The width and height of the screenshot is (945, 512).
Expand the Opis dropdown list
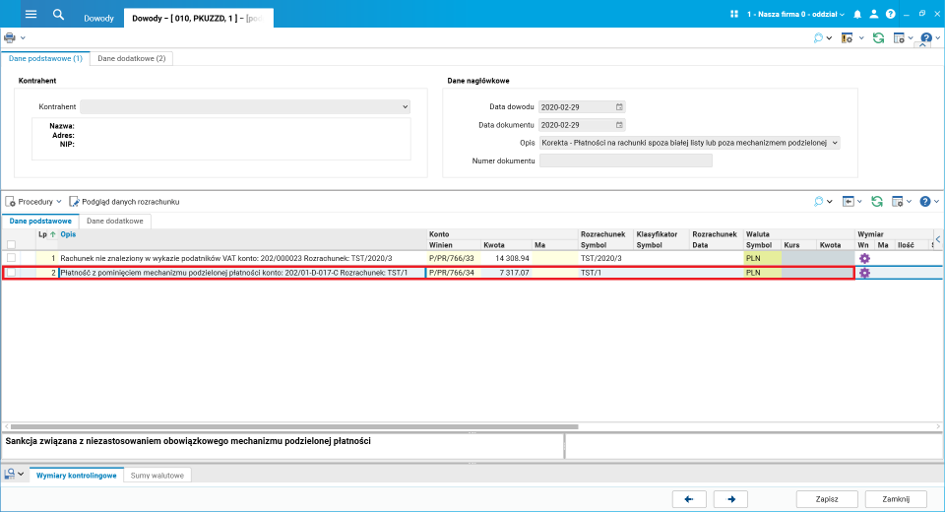coord(835,143)
